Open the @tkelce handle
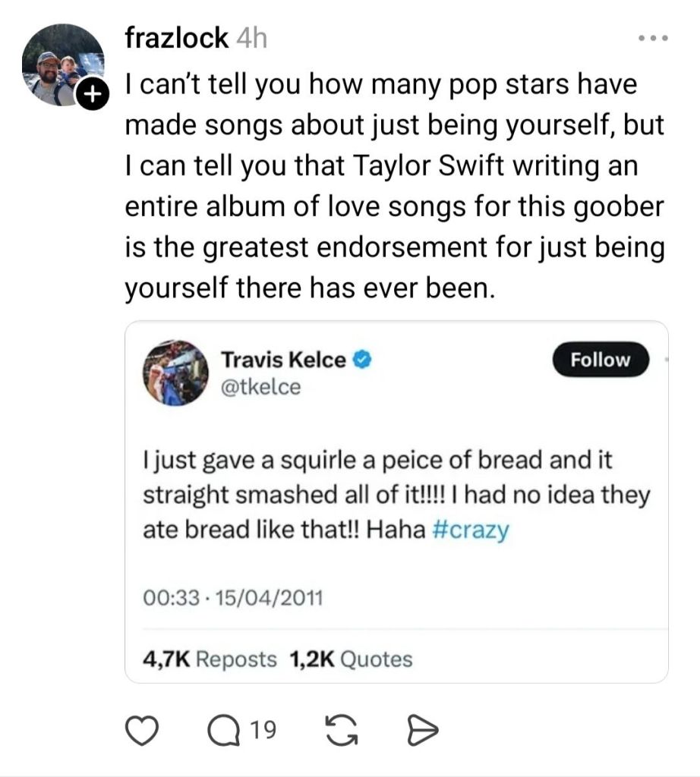700x777 pixels. pyautogui.click(x=260, y=386)
